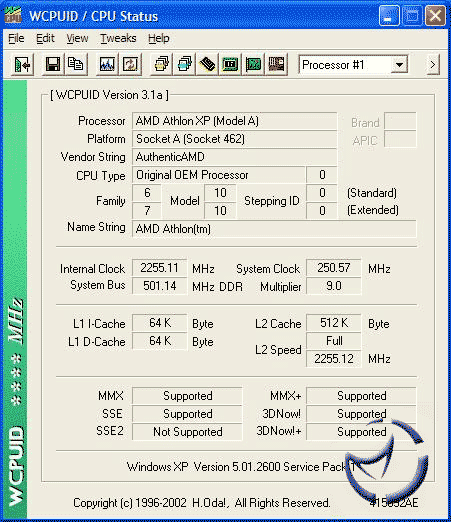Screen dimensions: 451x522
Task: Click the Multiplier value 9.0
Action: 334,286
